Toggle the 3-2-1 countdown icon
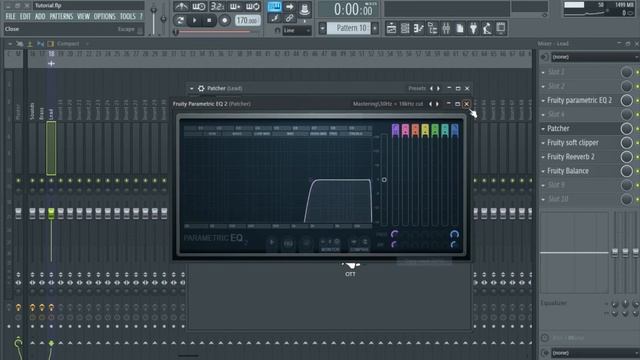Screen dimensions: 640x360 tap(217, 7)
